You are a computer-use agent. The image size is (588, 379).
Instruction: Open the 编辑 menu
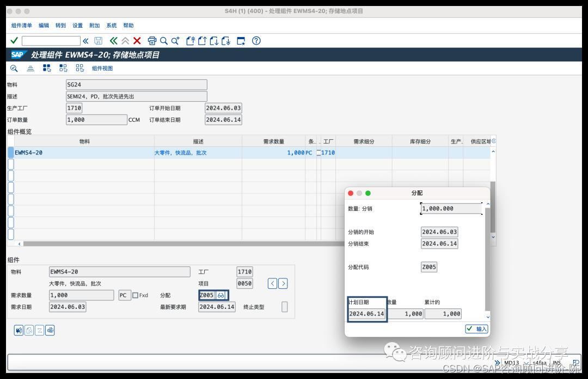pos(44,26)
